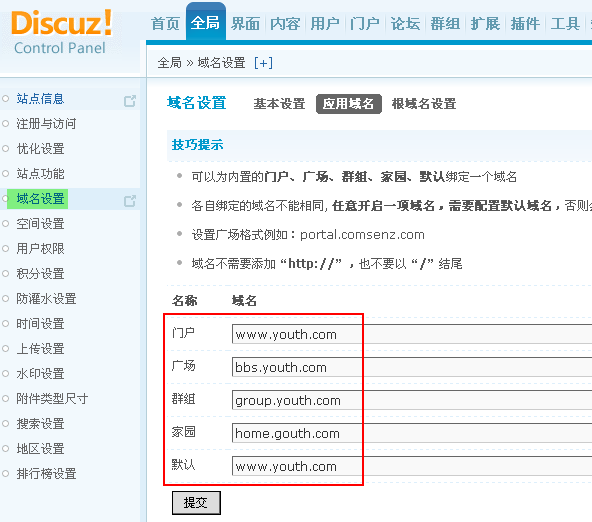Expand the [+] shortcut next to 域名设置 breadcrumb
The width and height of the screenshot is (592, 522).
pyautogui.click(x=263, y=63)
